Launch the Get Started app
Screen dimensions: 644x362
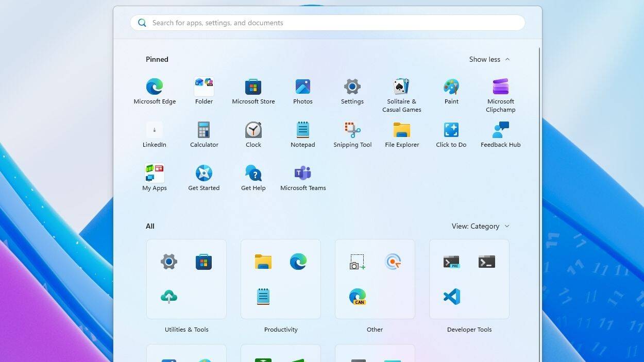[x=204, y=178]
